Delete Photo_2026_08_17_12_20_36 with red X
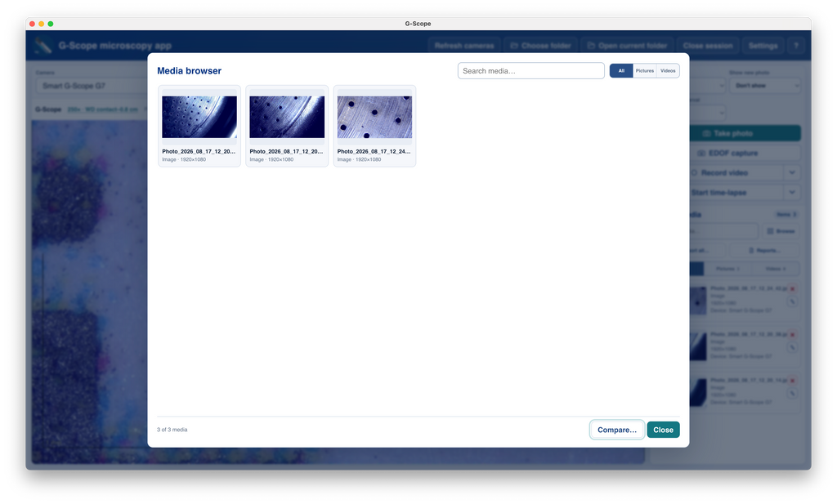837x504 pixels. coord(793,335)
